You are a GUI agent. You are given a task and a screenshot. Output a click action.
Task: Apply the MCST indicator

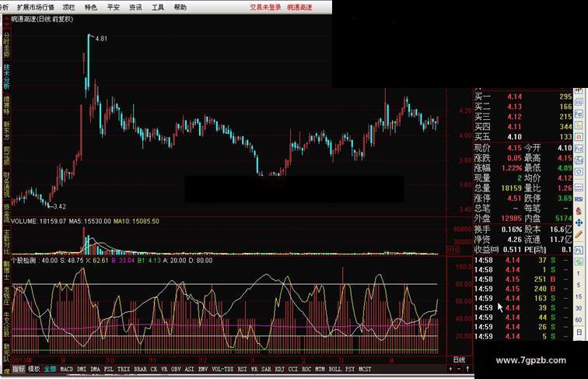coord(365,369)
